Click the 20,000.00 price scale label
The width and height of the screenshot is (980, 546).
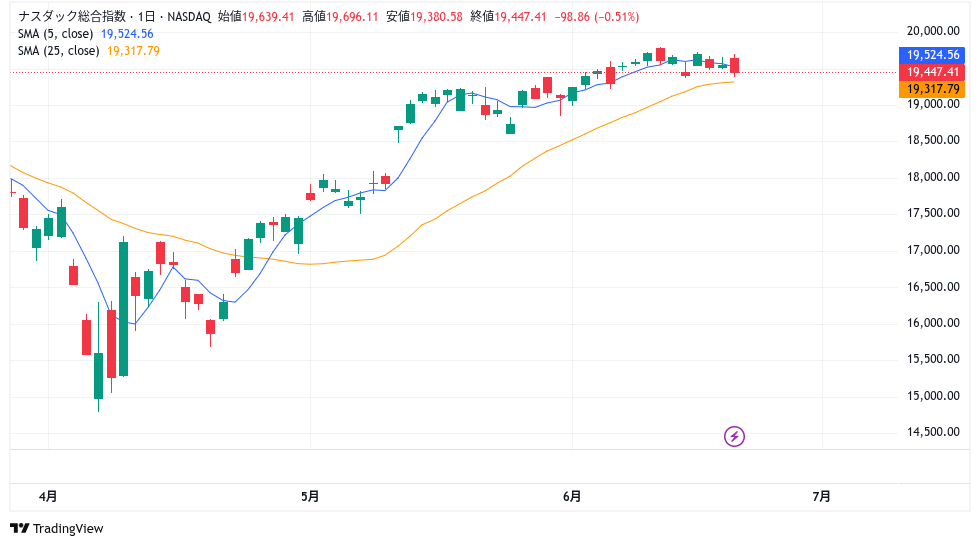[933, 31]
